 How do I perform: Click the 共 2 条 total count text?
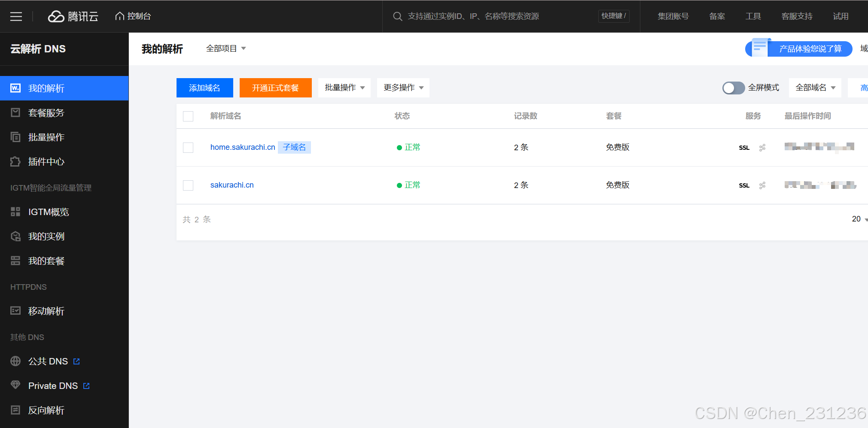pos(197,219)
